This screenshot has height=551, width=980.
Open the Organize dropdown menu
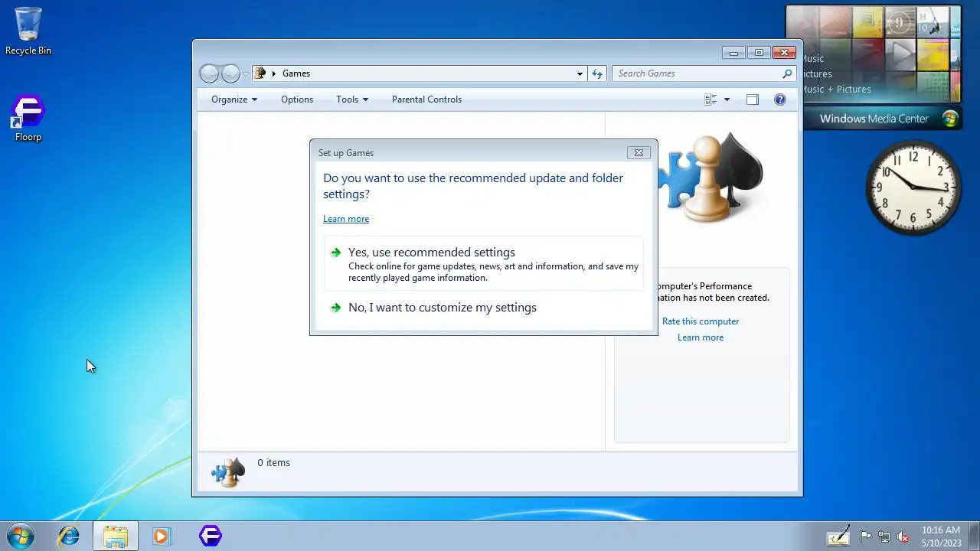click(x=234, y=99)
